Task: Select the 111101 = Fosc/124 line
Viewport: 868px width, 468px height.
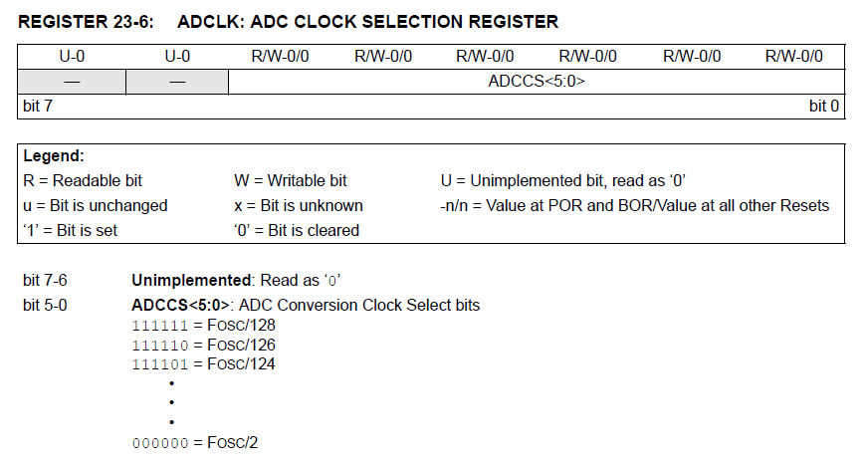Action: pos(203,363)
